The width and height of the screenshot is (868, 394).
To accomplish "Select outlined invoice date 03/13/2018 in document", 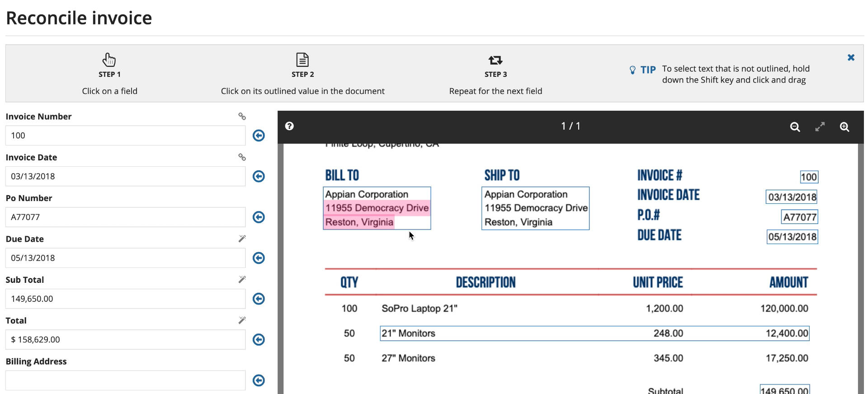I will coord(792,197).
